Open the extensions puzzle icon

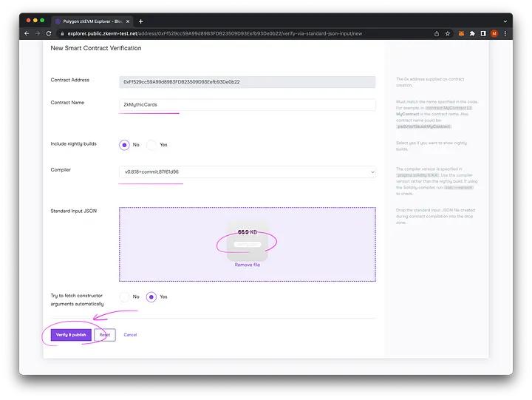click(x=472, y=33)
